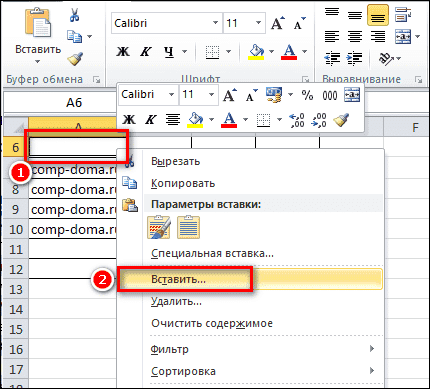Open the ribbon font size dropdown
Image resolution: width=430 pixels, height=389 pixels.
pyautogui.click(x=258, y=23)
